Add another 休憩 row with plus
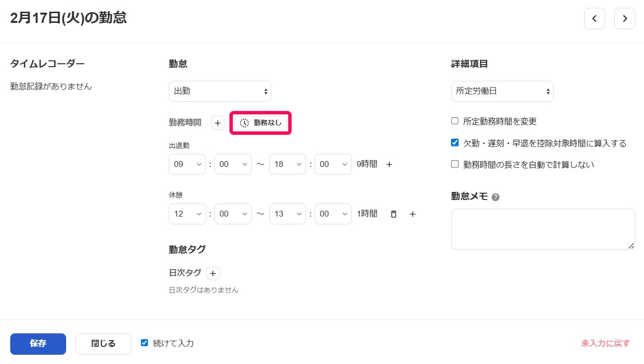644x364 pixels. click(413, 214)
